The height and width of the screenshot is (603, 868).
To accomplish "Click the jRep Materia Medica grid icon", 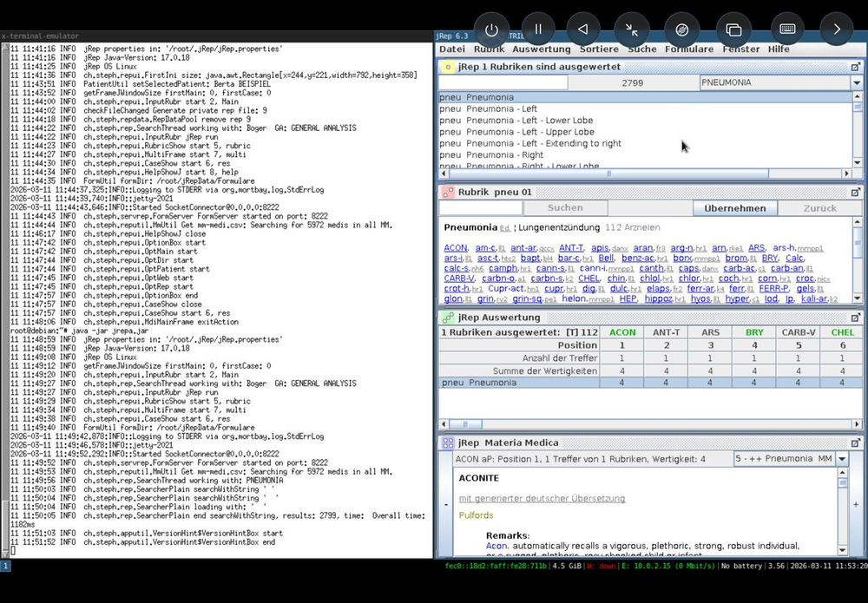I will coord(448,442).
